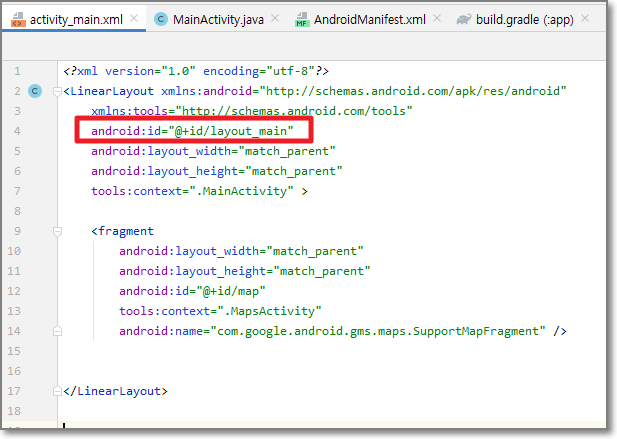
Task: Click the xmlns:tools attribute on line 3
Action: click(x=252, y=111)
